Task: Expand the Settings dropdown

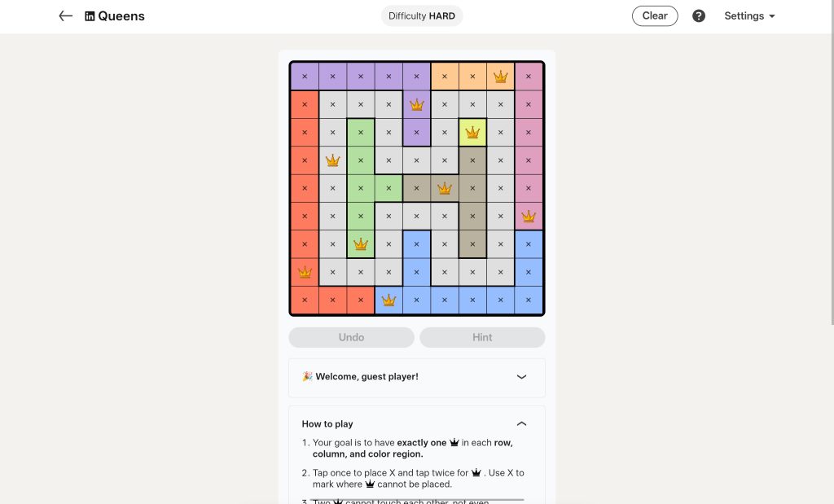Action: point(749,15)
